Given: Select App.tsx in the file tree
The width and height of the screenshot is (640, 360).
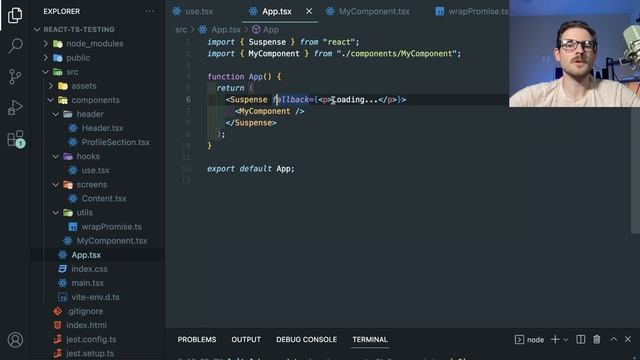Looking at the screenshot, I should (x=86, y=255).
